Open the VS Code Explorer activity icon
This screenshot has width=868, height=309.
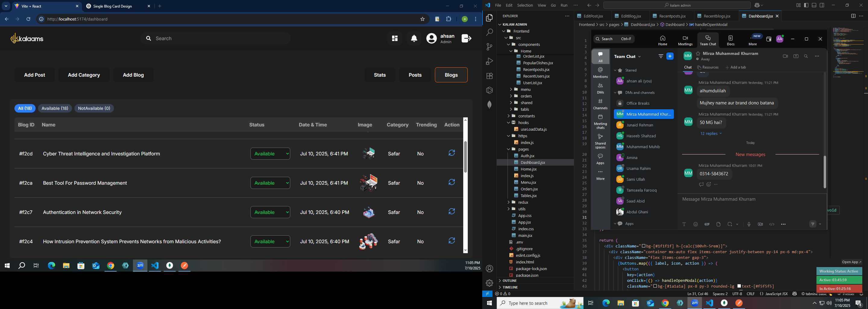coord(489,18)
